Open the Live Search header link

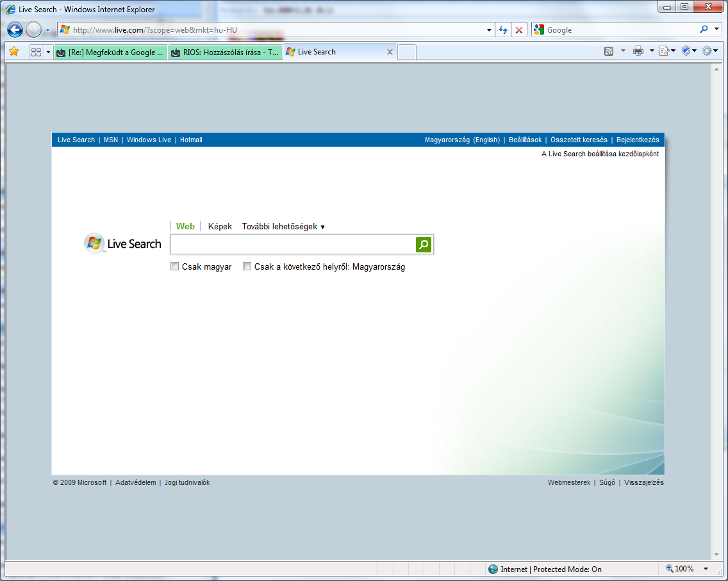pos(76,140)
